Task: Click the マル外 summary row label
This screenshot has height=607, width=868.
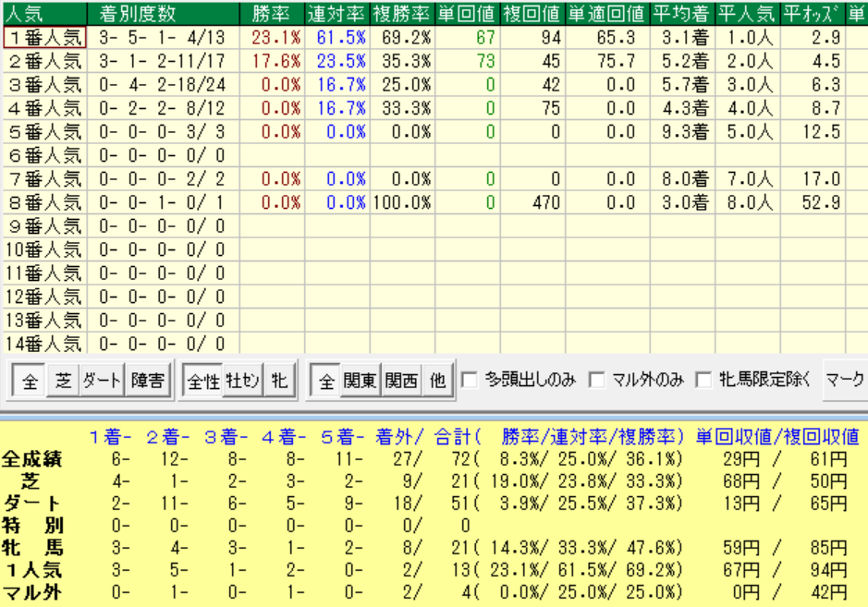Action: (31, 592)
